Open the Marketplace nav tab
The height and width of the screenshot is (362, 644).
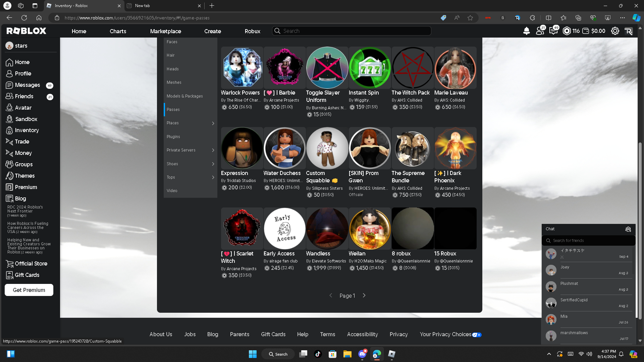tap(165, 31)
